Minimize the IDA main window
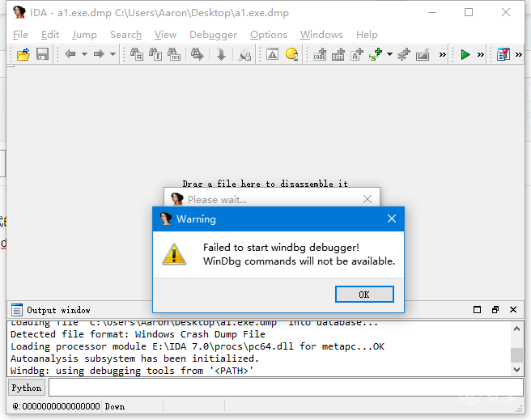 tap(432, 12)
